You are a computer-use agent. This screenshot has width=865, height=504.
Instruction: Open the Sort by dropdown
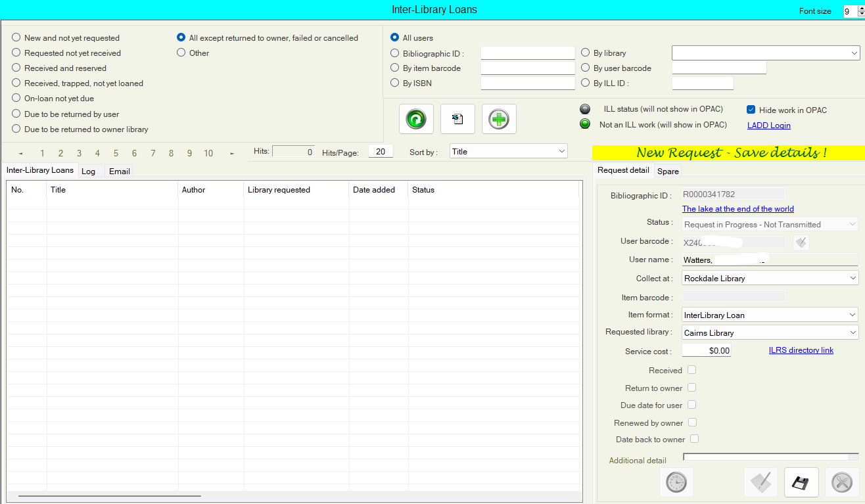coord(508,152)
